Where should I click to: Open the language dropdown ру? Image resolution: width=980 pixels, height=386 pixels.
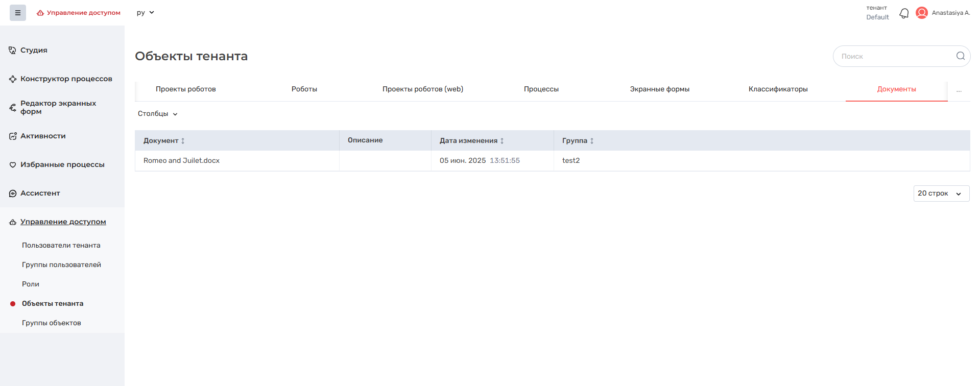[x=145, y=13]
